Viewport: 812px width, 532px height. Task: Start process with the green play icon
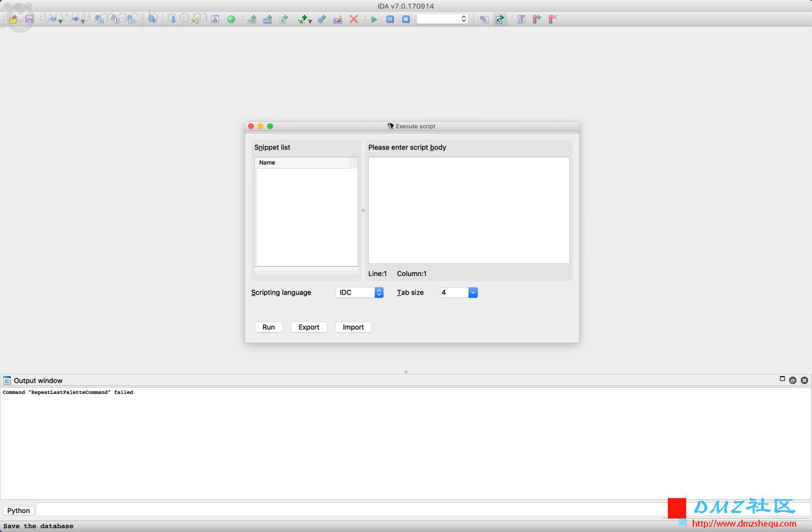[374, 19]
